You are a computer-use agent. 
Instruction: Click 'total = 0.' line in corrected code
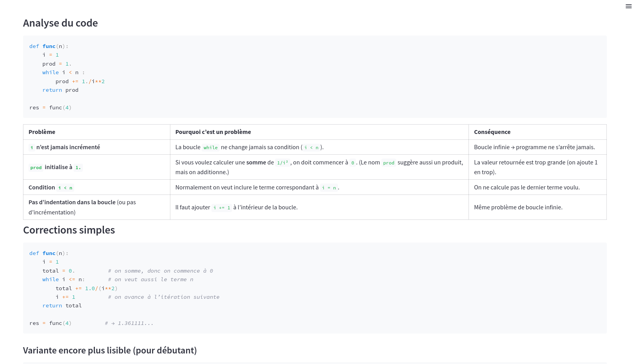pyautogui.click(x=58, y=271)
